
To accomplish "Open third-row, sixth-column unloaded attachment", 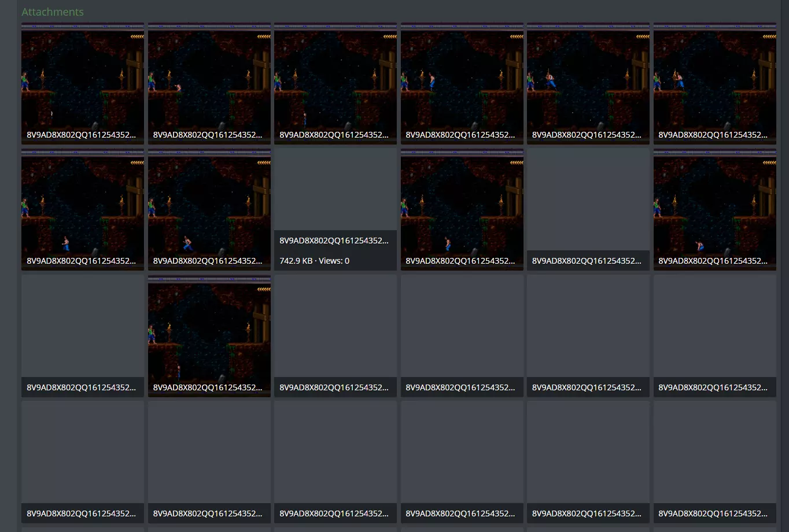I will (x=715, y=336).
